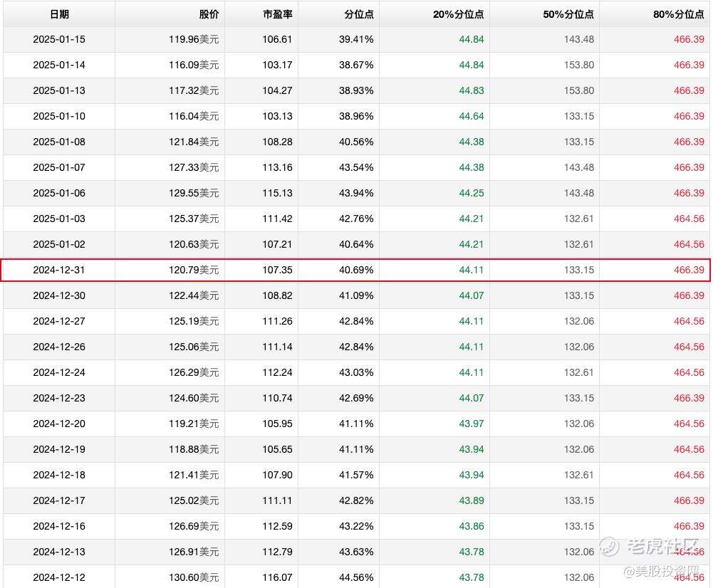
Task: Select the 市盈率 column header
Action: (x=277, y=14)
